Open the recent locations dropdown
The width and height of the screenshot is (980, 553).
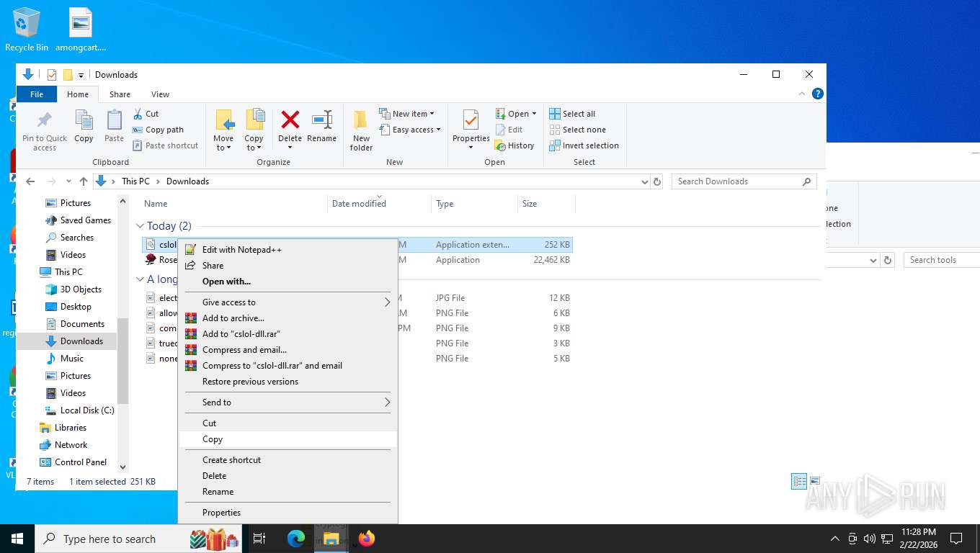pyautogui.click(x=68, y=181)
